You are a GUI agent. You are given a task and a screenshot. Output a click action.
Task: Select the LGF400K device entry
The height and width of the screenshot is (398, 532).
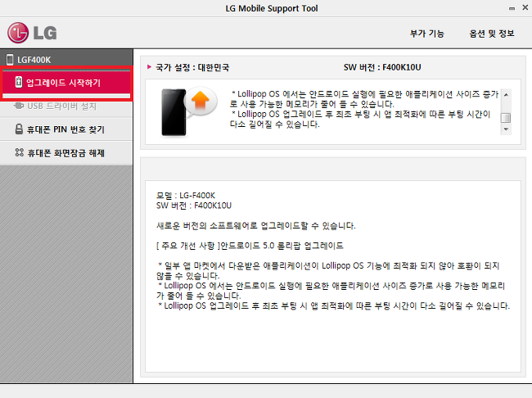point(66,60)
